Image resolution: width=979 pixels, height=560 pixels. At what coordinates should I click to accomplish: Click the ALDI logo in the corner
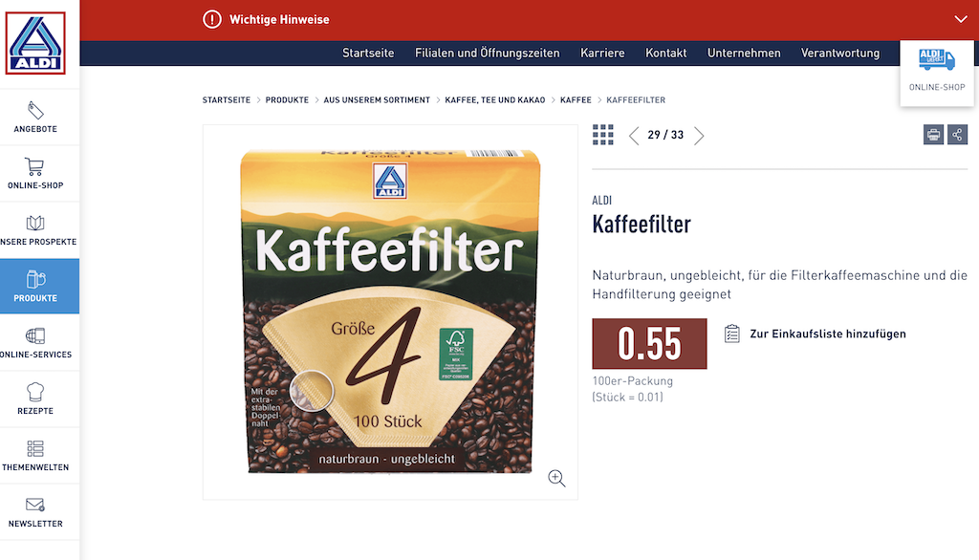[x=35, y=43]
